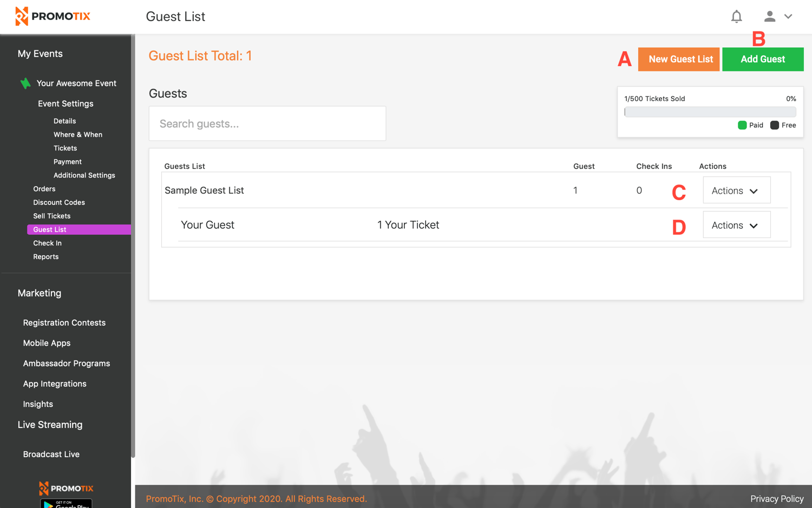Image resolution: width=812 pixels, height=508 pixels.
Task: Click the Google Play badge
Action: pyautogui.click(x=66, y=504)
